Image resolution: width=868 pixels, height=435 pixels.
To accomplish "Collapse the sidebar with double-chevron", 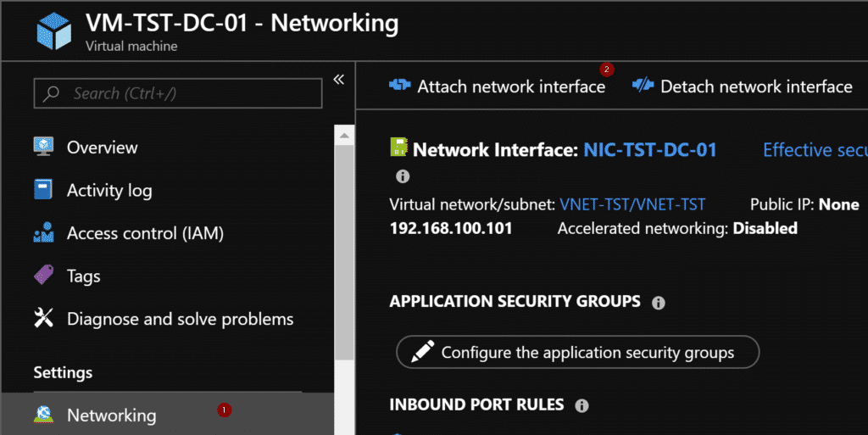I will pyautogui.click(x=339, y=80).
